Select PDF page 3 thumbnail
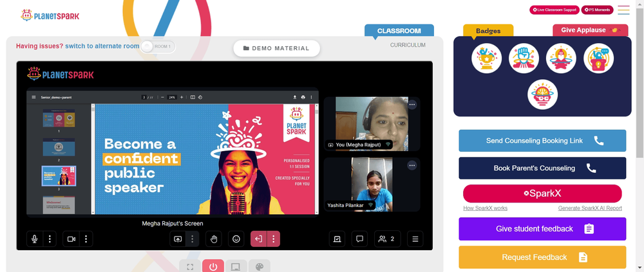 [59, 176]
